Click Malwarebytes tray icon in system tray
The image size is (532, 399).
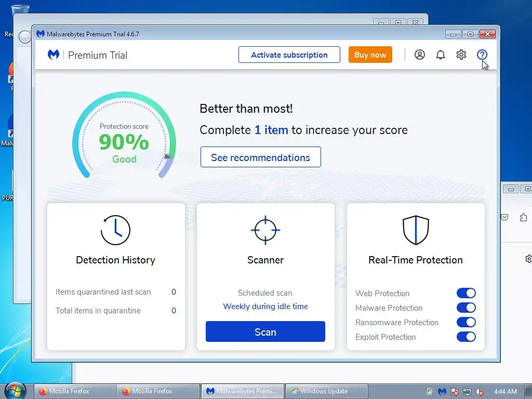pos(442,392)
